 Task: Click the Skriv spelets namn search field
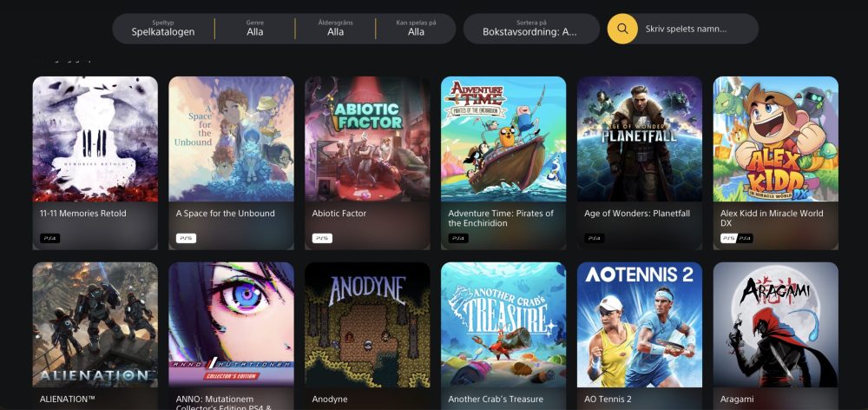pyautogui.click(x=698, y=29)
